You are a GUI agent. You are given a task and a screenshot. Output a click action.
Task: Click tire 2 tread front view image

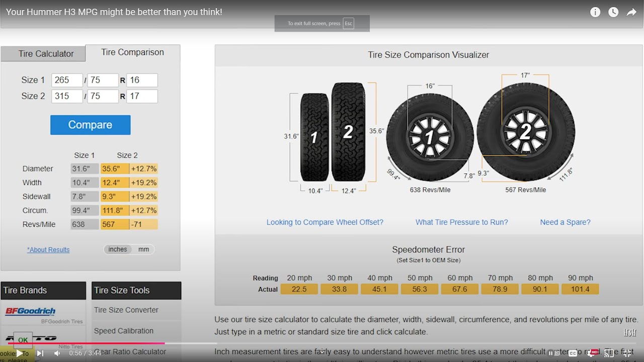[x=348, y=132]
